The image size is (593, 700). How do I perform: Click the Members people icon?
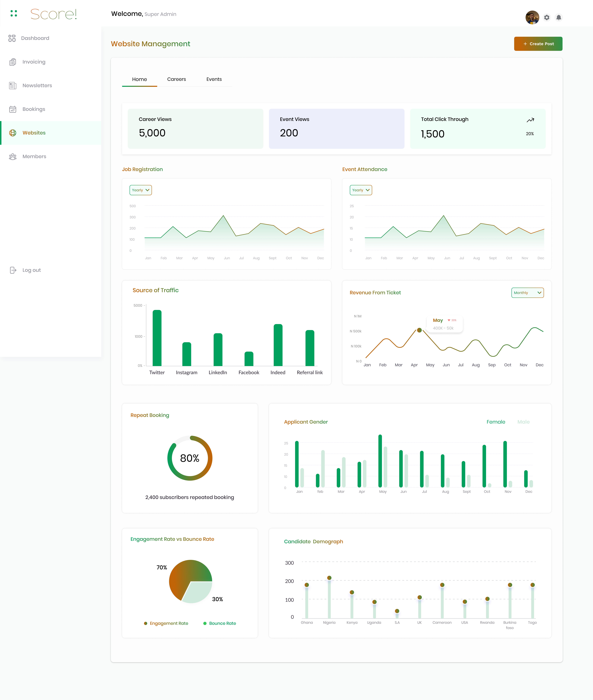pyautogui.click(x=13, y=157)
